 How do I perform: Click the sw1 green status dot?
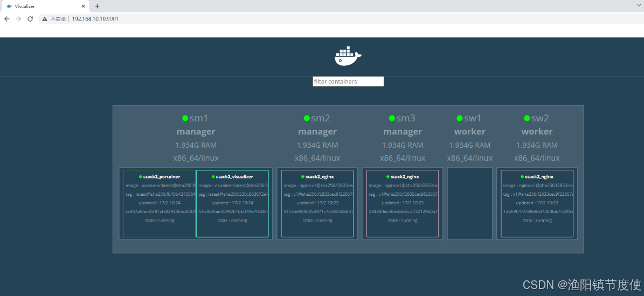(x=460, y=119)
